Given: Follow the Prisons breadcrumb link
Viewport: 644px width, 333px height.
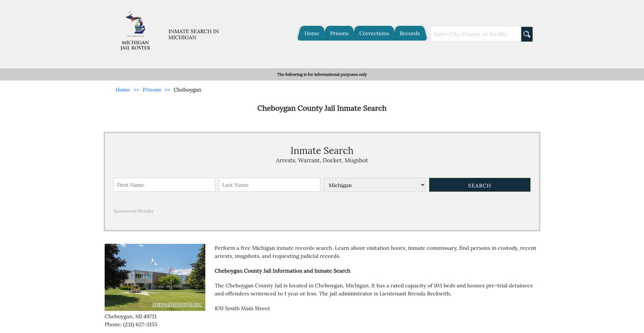Looking at the screenshot, I should tap(152, 90).
